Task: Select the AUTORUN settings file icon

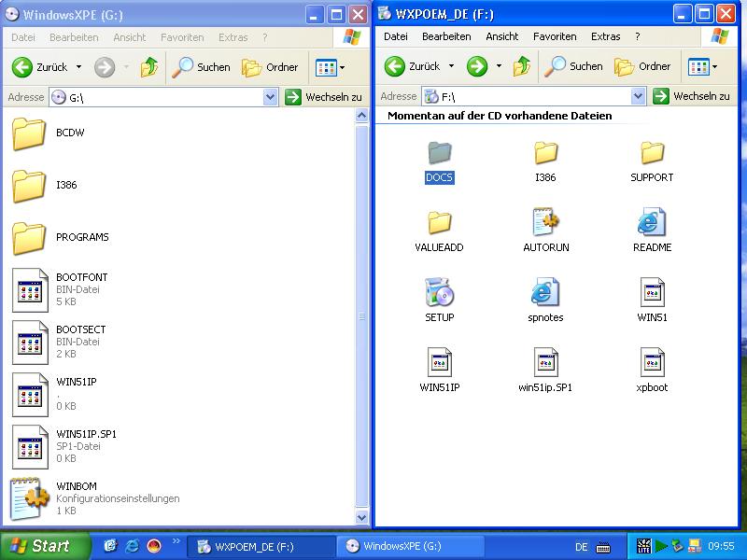Action: click(x=545, y=222)
